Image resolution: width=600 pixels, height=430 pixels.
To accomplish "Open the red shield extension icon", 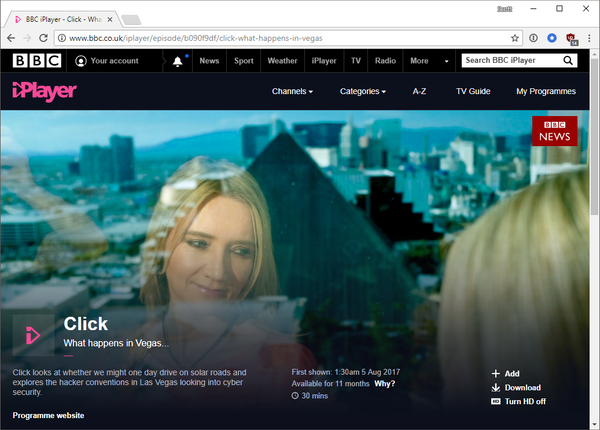I will [572, 39].
